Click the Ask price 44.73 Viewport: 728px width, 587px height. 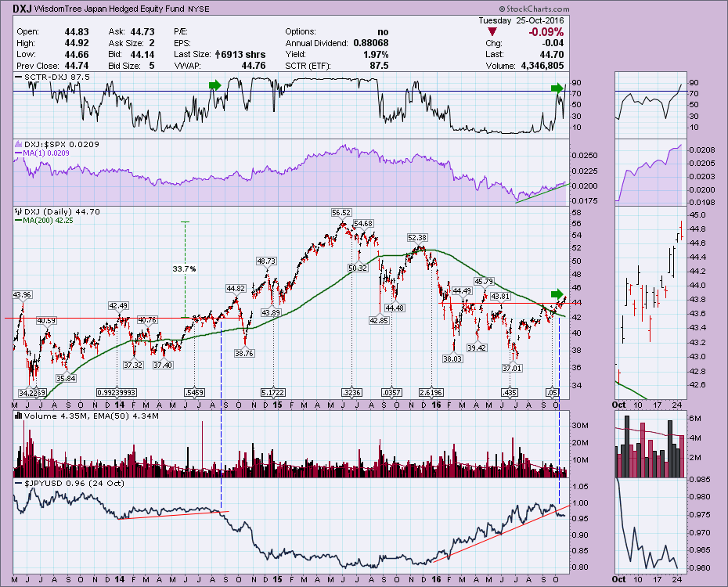(142, 32)
